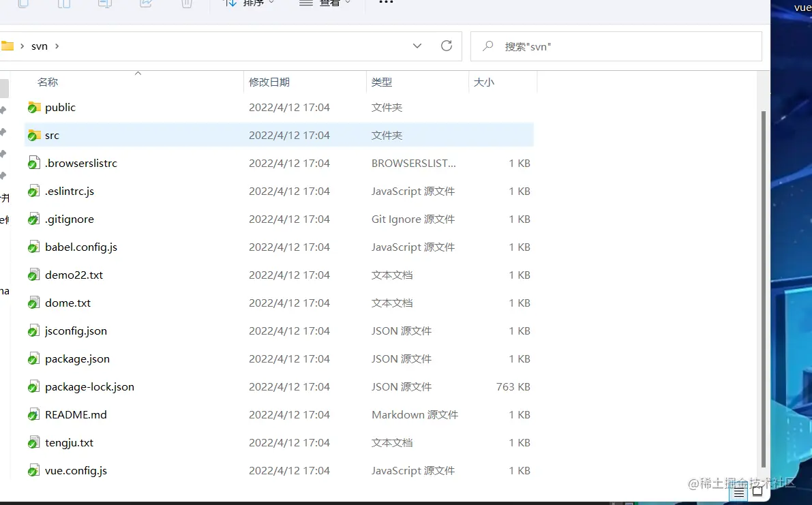This screenshot has height=505, width=812.
Task: Click the babel.config.js file icon
Action: point(33,247)
